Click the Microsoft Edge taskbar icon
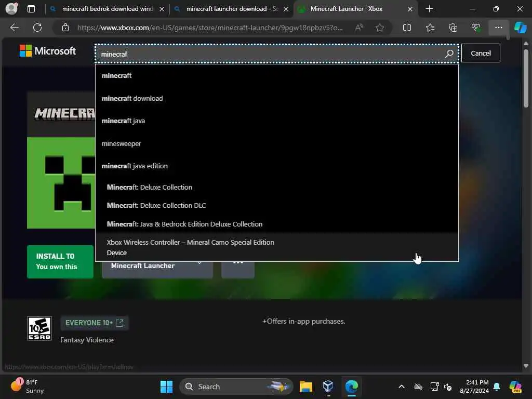The height and width of the screenshot is (399, 532). click(352, 387)
